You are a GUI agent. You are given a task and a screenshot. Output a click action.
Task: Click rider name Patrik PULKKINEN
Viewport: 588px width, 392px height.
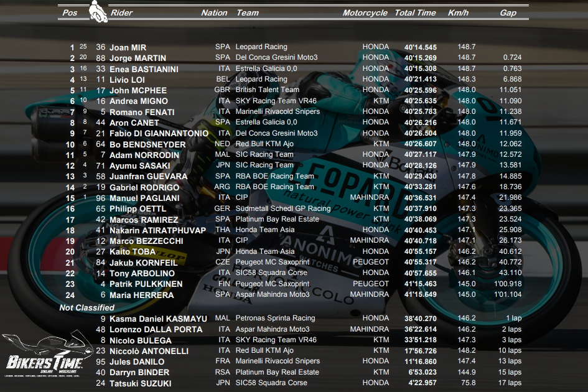coord(146,284)
